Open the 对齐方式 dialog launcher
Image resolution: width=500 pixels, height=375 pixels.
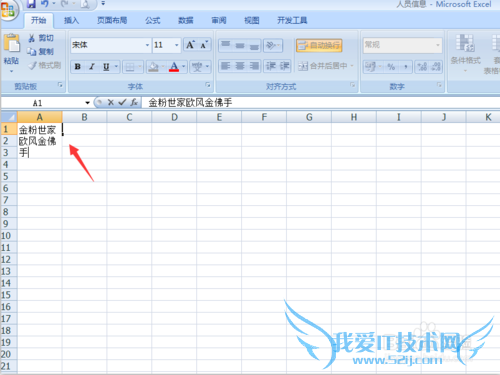[x=353, y=85]
